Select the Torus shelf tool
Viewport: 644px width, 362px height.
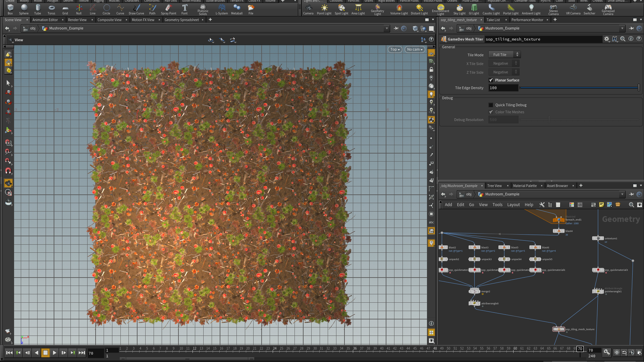pyautogui.click(x=51, y=9)
